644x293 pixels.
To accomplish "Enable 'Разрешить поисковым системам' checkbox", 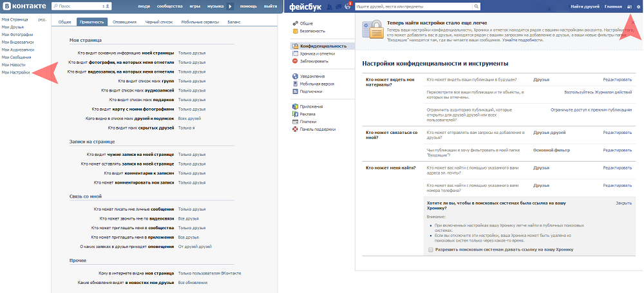I will tap(431, 249).
